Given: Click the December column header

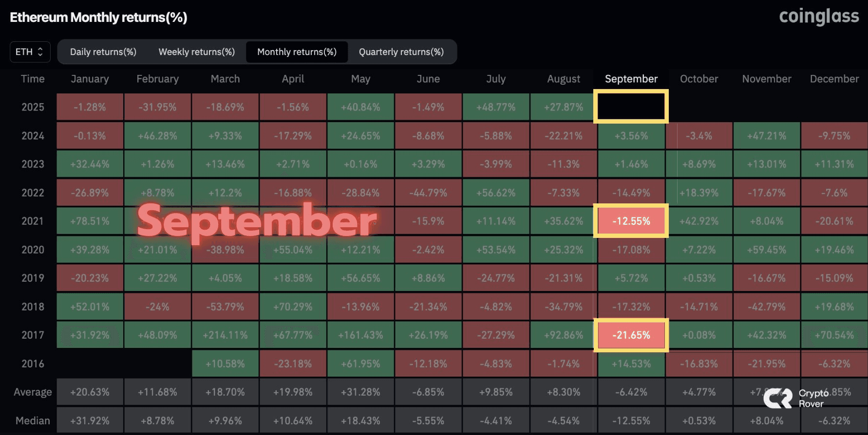Looking at the screenshot, I should 834,79.
